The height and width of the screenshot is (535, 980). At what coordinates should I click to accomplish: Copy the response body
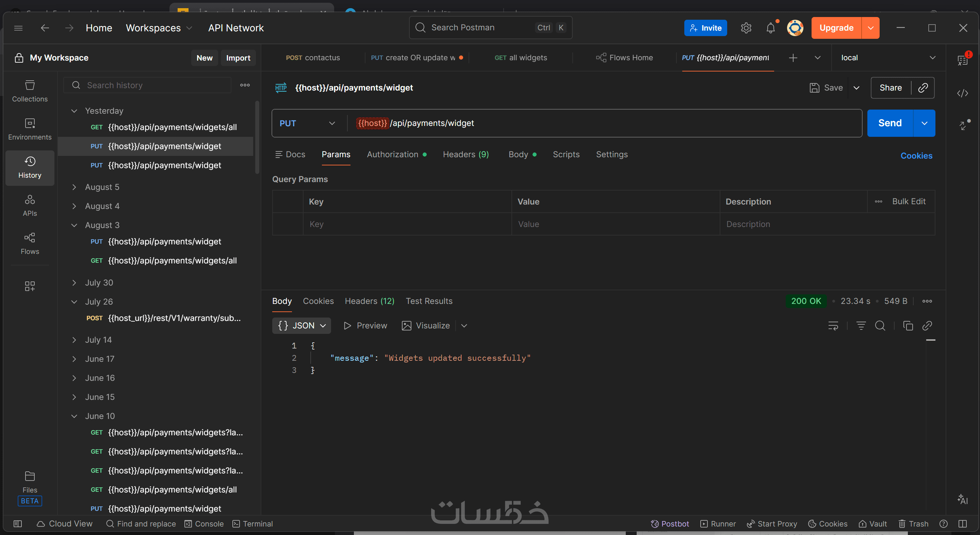click(908, 326)
